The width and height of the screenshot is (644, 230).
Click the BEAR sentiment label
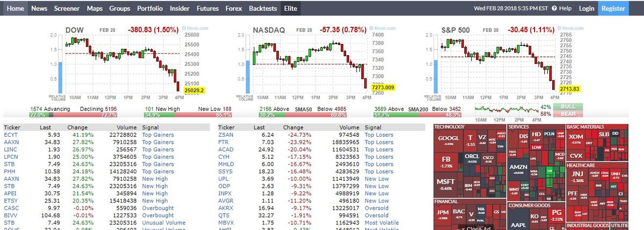(568, 114)
